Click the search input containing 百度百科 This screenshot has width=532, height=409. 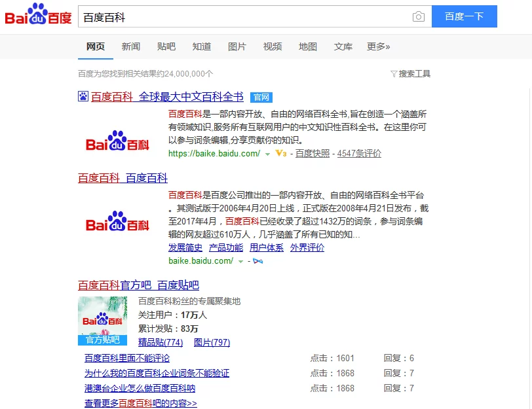point(242,17)
